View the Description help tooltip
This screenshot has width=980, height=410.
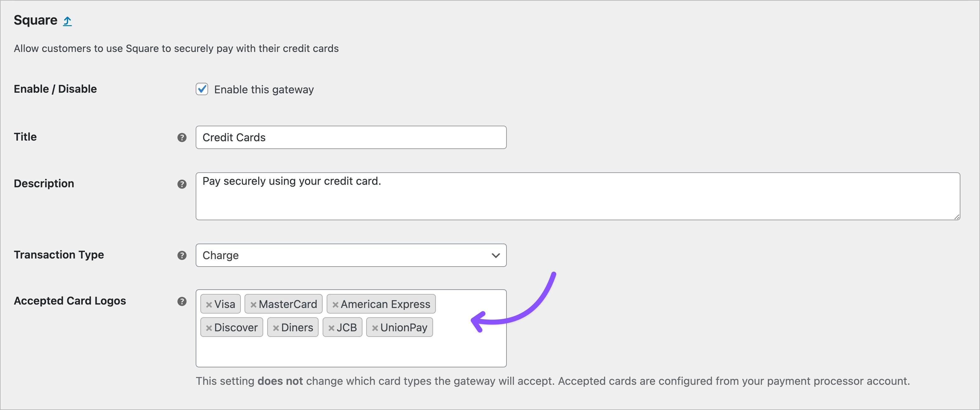182,184
